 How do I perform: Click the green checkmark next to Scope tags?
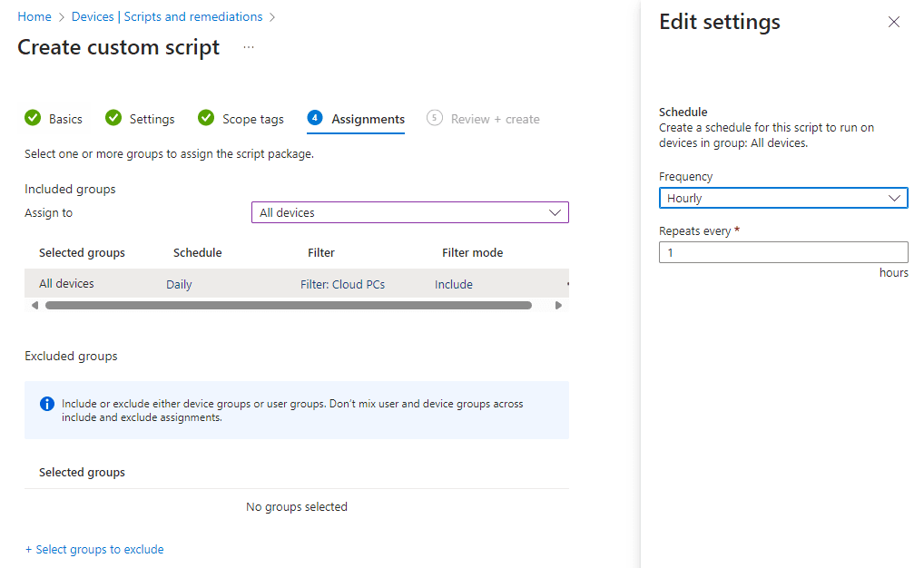(x=206, y=118)
